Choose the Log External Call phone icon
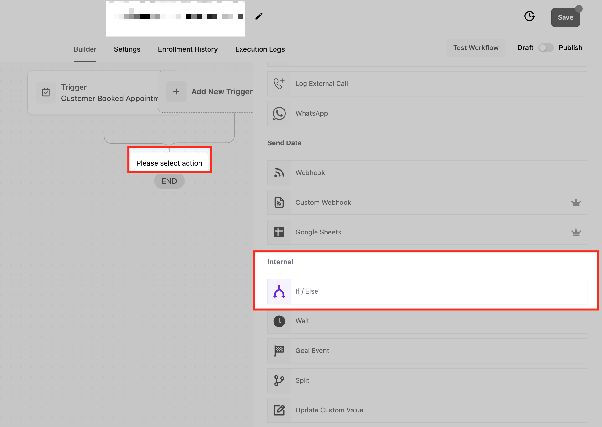602x427 pixels. 279,83
